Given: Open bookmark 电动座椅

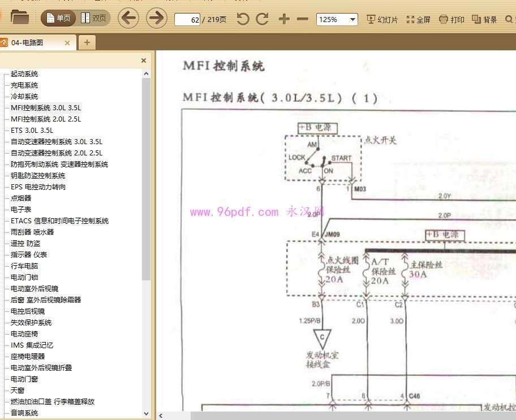Looking at the screenshot, I should [x=24, y=334].
